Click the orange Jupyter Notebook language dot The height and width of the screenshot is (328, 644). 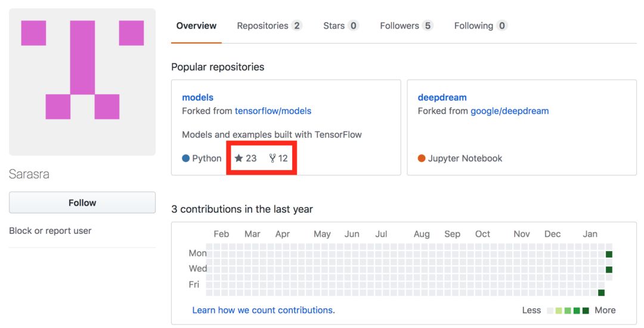click(422, 159)
